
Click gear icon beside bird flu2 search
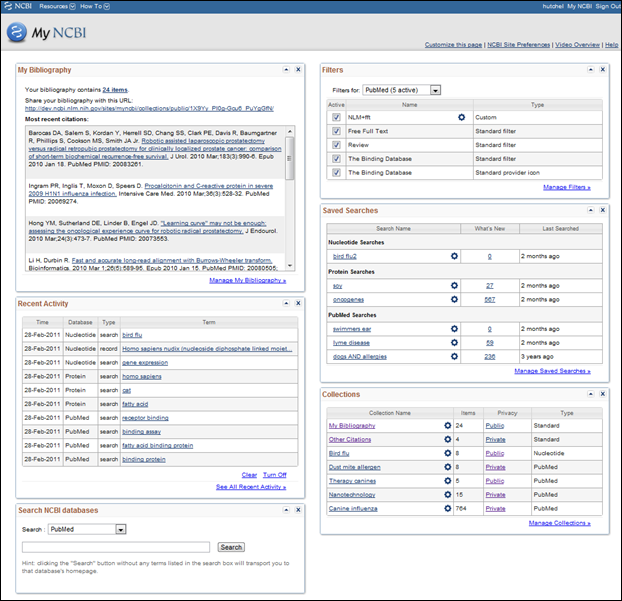point(454,256)
